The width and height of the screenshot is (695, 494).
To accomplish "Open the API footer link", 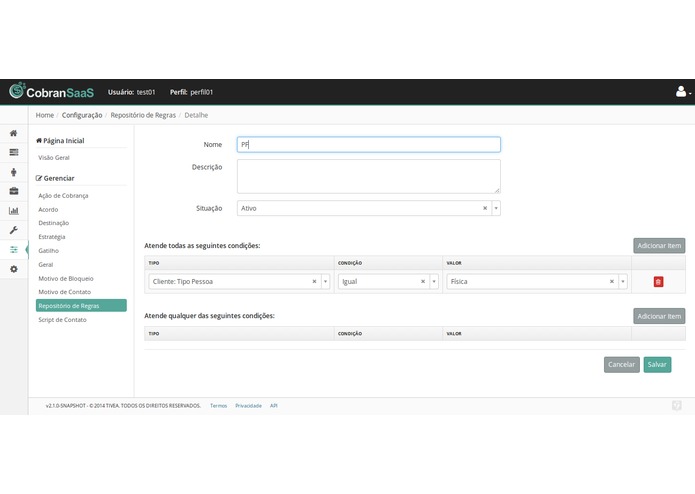I will (273, 406).
